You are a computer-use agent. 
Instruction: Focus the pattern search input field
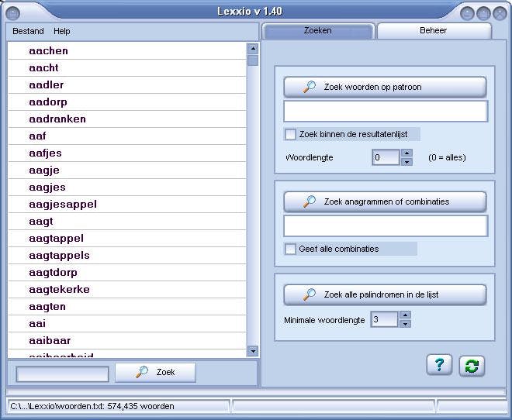coord(386,111)
